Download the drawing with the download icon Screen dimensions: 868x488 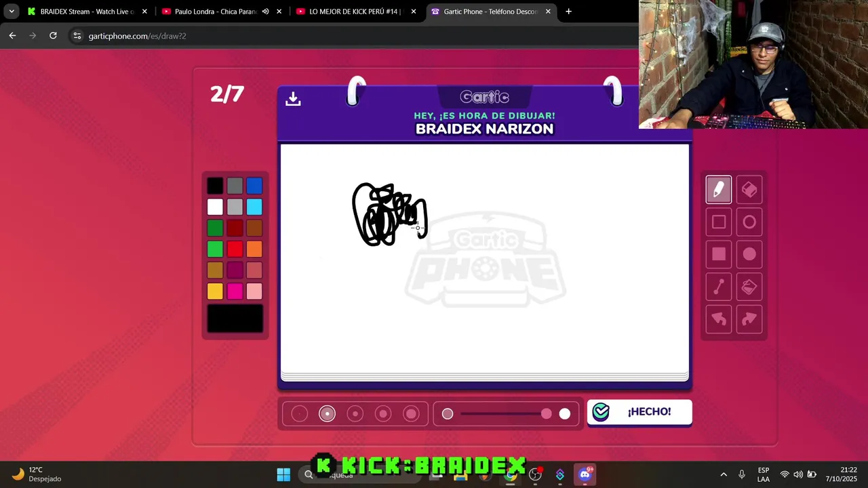tap(293, 99)
